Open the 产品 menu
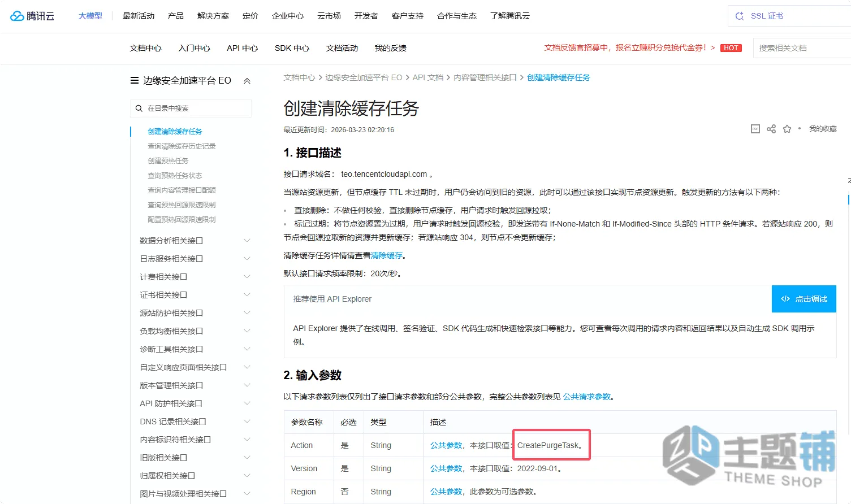 [176, 16]
